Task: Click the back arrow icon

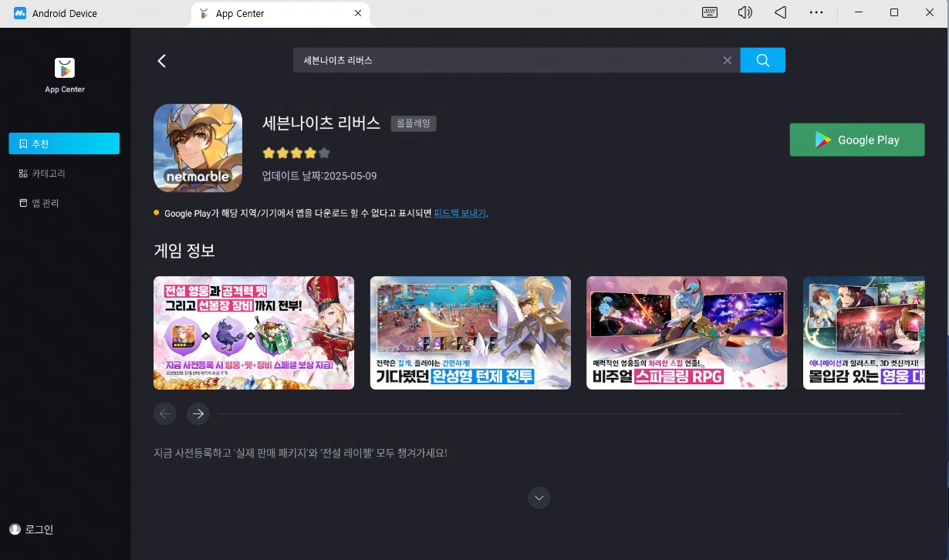Action: pos(162,61)
